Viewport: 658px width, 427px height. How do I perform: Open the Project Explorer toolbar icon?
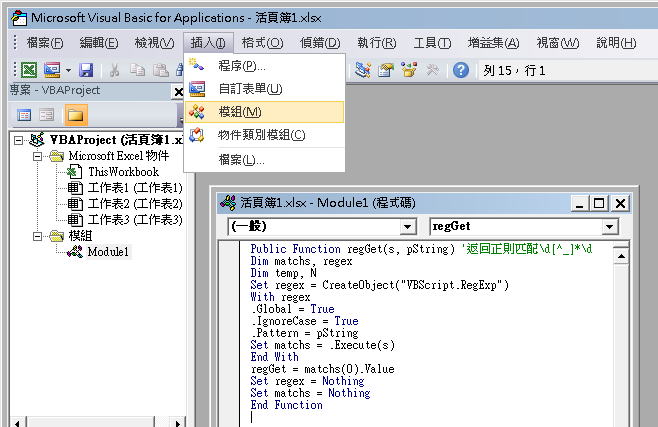click(363, 70)
